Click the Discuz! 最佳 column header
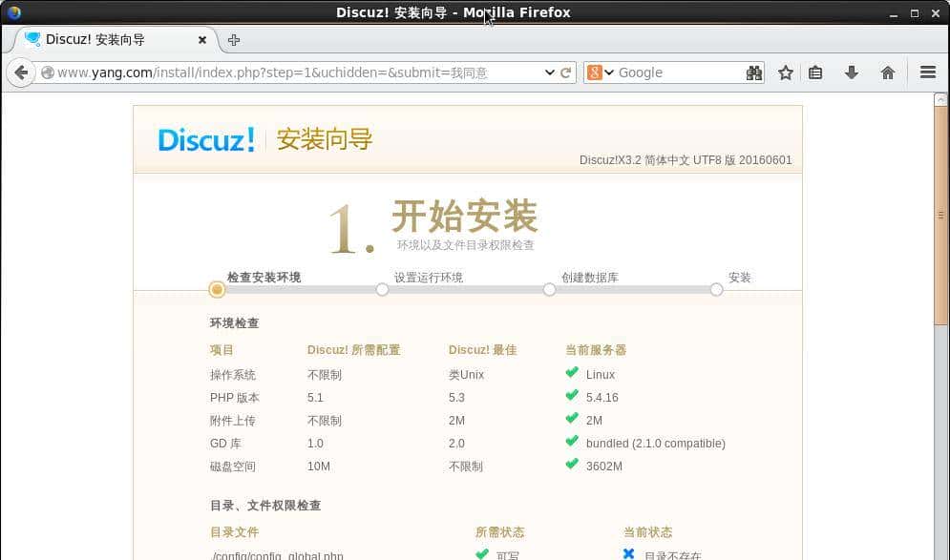 click(483, 350)
